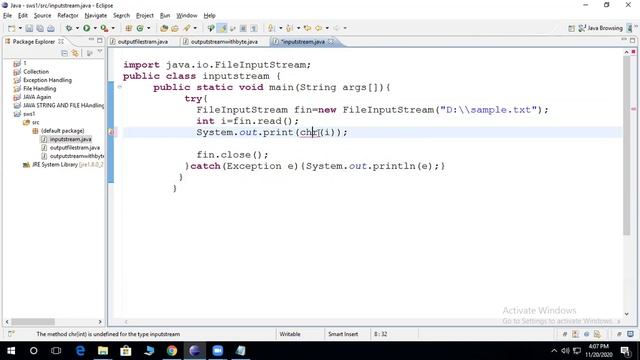The width and height of the screenshot is (640, 360).
Task: Open the Project menu
Action: coord(144,16)
